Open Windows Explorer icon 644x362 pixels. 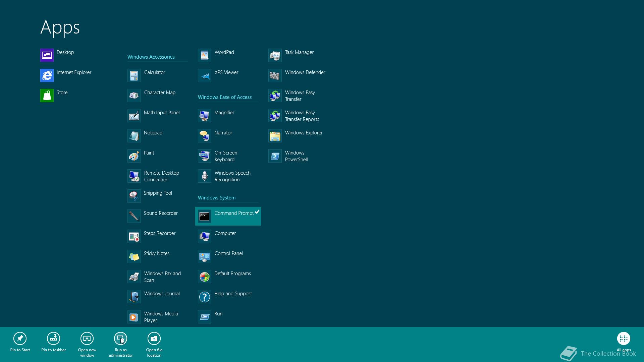(275, 136)
